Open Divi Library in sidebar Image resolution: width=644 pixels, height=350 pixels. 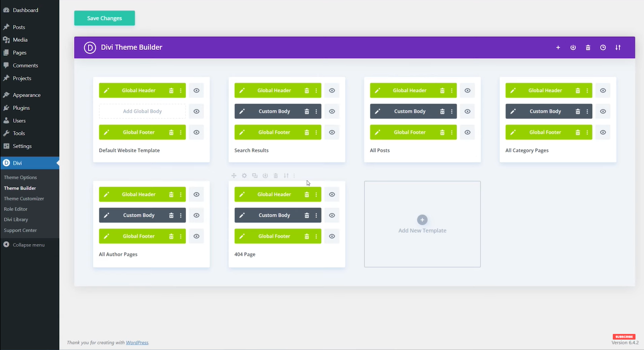pos(16,220)
